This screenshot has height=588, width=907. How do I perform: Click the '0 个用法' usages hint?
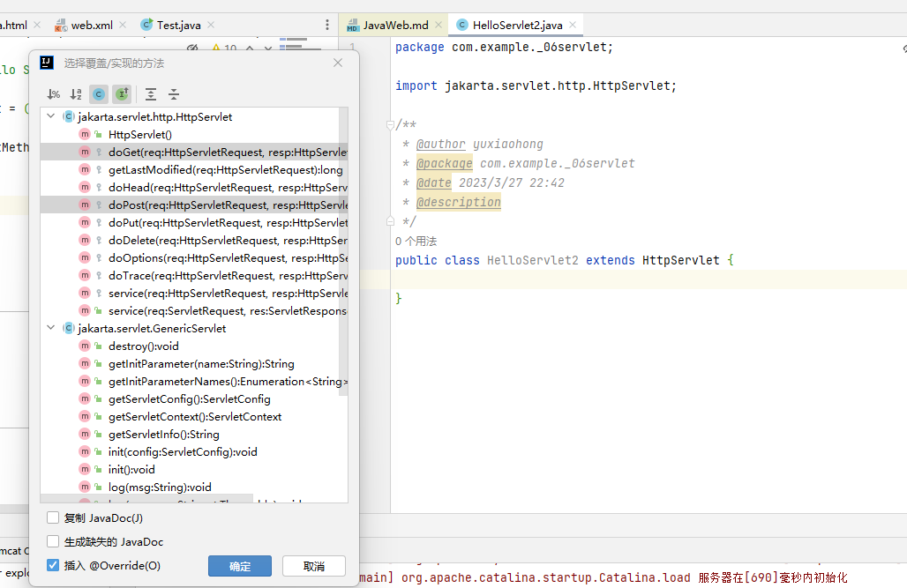click(x=416, y=241)
